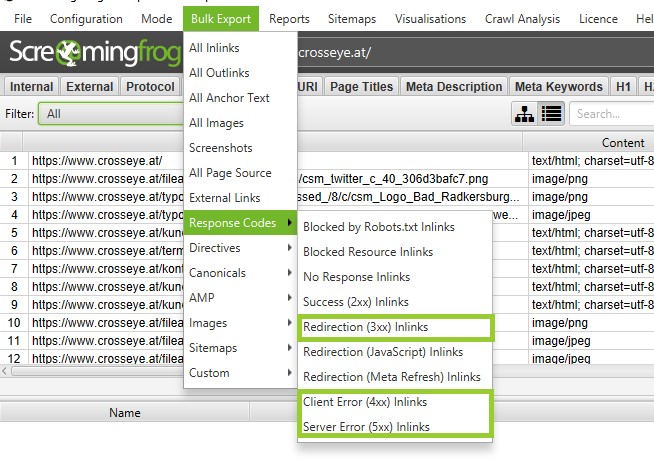The height and width of the screenshot is (463, 654).
Task: Open the Visualisations menu
Action: [430, 19]
